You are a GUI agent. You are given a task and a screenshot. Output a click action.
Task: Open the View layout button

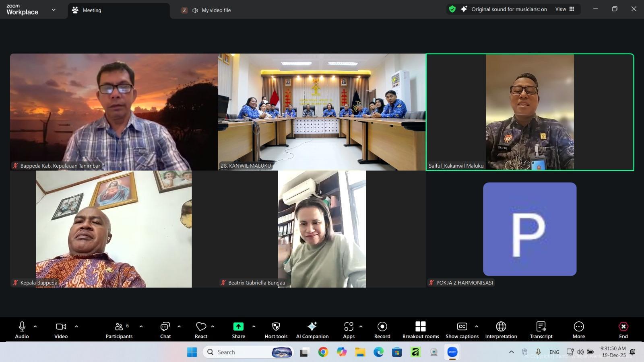coord(565,9)
